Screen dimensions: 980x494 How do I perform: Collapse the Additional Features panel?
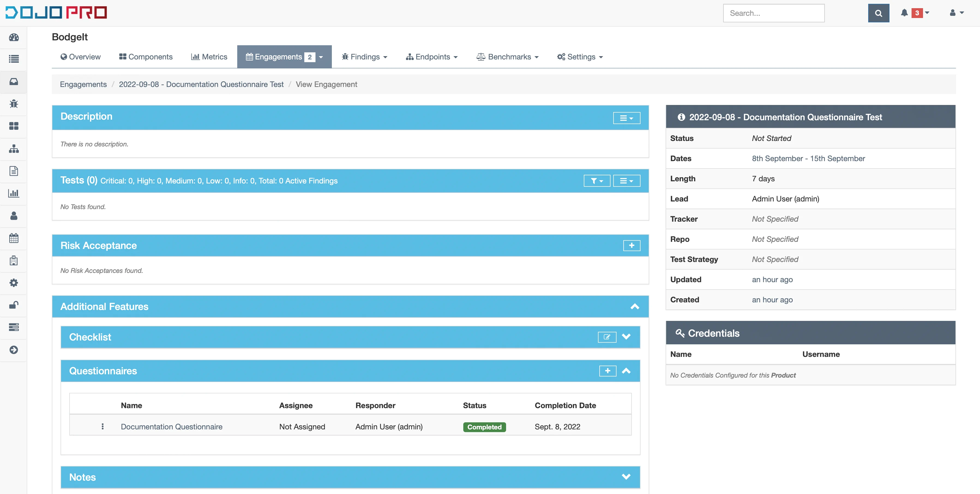click(635, 306)
